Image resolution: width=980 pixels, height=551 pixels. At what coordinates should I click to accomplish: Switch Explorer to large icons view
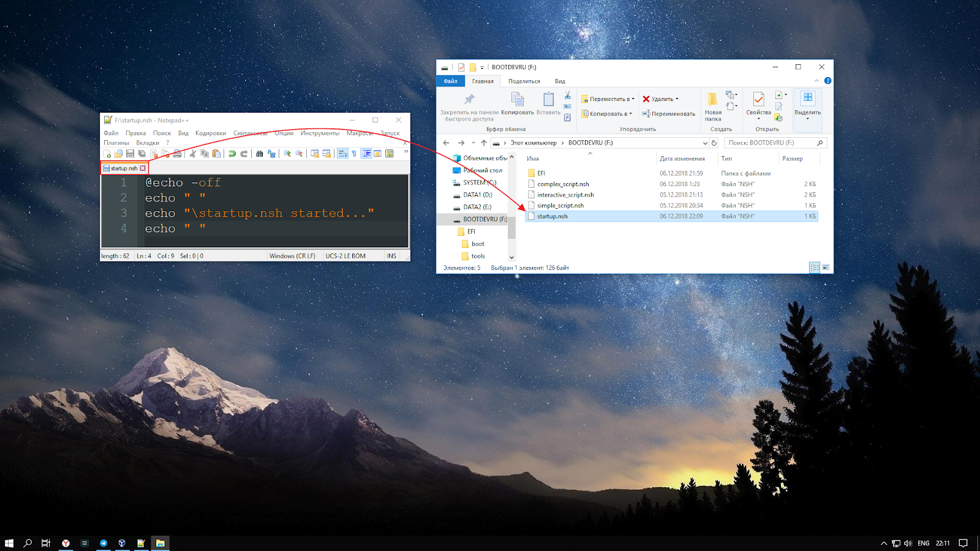(x=826, y=268)
